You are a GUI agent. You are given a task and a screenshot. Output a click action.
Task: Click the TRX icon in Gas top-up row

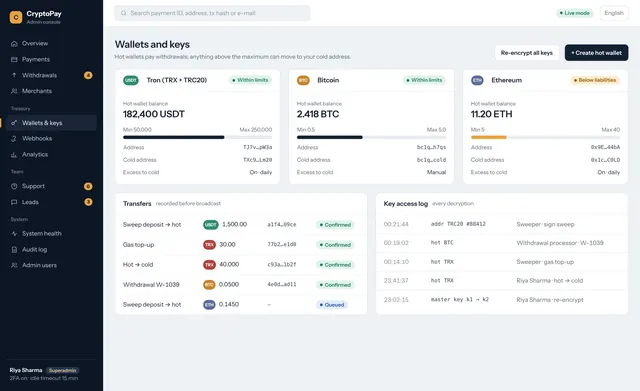point(209,244)
